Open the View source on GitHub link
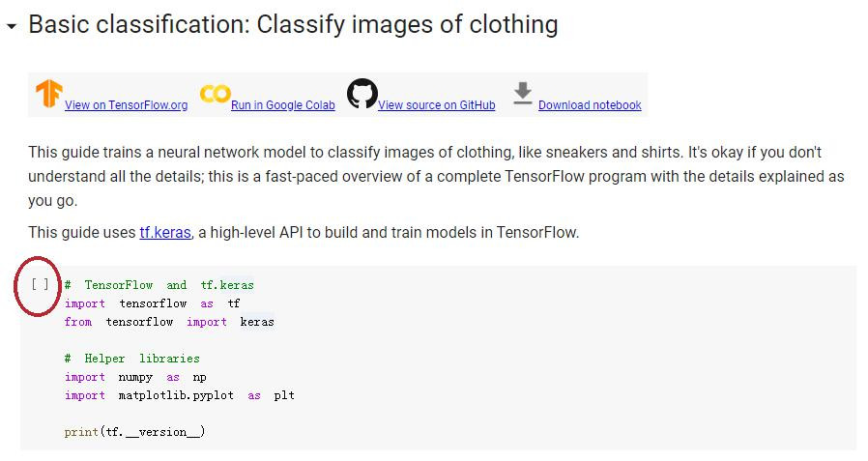Viewport: 868px width, 461px height. [436, 105]
